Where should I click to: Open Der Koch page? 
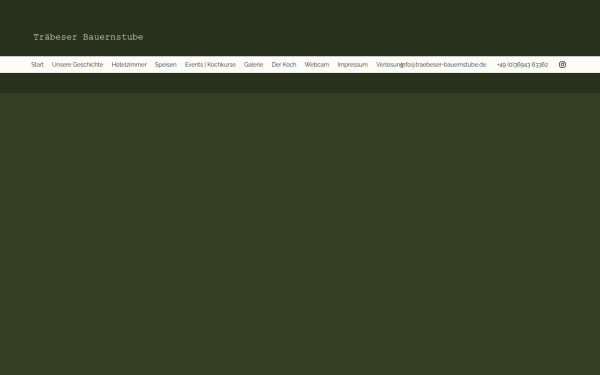click(284, 65)
